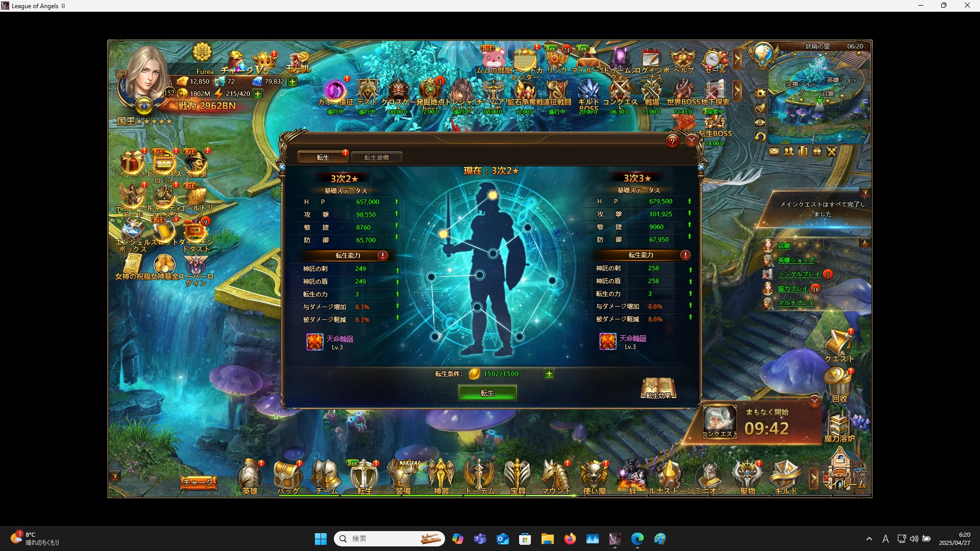980x551 pixels.
Task: Select the 転生 tab
Action: [323, 157]
